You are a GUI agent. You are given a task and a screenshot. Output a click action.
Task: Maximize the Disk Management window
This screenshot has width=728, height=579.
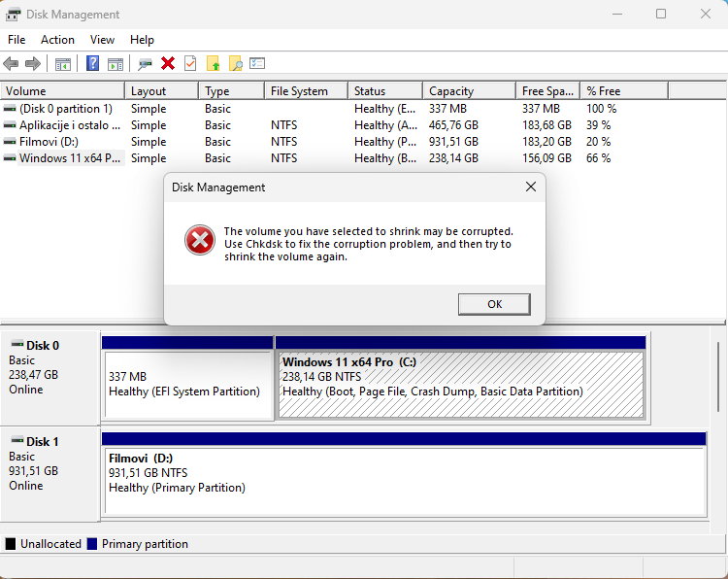tap(661, 14)
